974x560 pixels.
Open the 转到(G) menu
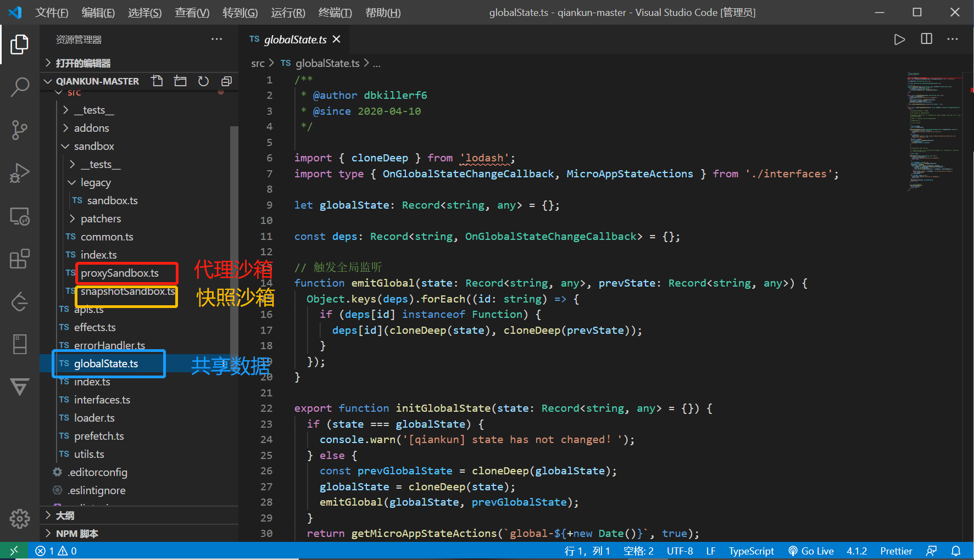click(x=240, y=12)
